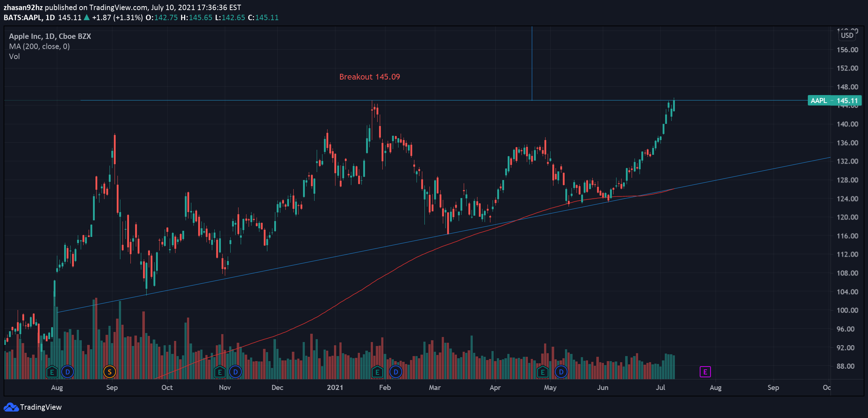Image resolution: width=868 pixels, height=418 pixels.
Task: Open the USD currency selector
Action: tap(847, 35)
